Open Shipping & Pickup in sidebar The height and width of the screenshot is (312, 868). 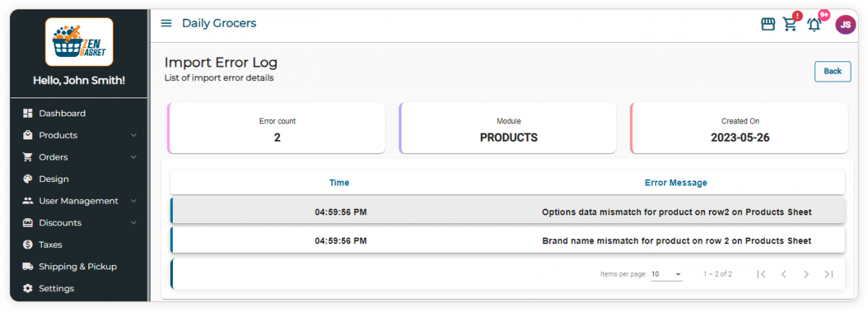click(x=77, y=266)
